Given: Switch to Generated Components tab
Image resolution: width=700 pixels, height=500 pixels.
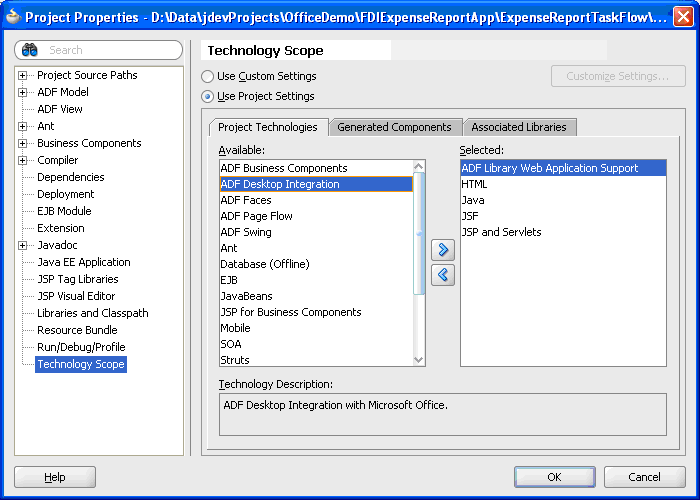Looking at the screenshot, I should (394, 127).
